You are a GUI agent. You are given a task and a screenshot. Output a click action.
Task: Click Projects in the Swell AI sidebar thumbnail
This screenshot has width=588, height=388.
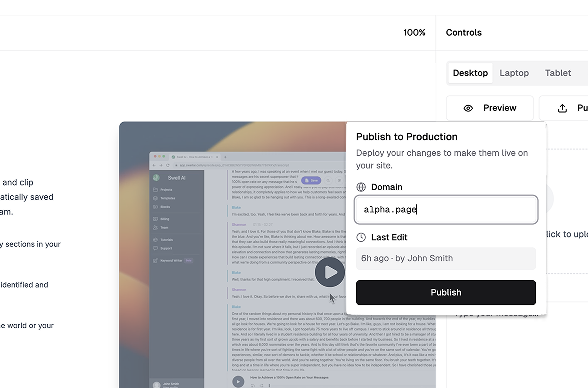[x=163, y=190]
